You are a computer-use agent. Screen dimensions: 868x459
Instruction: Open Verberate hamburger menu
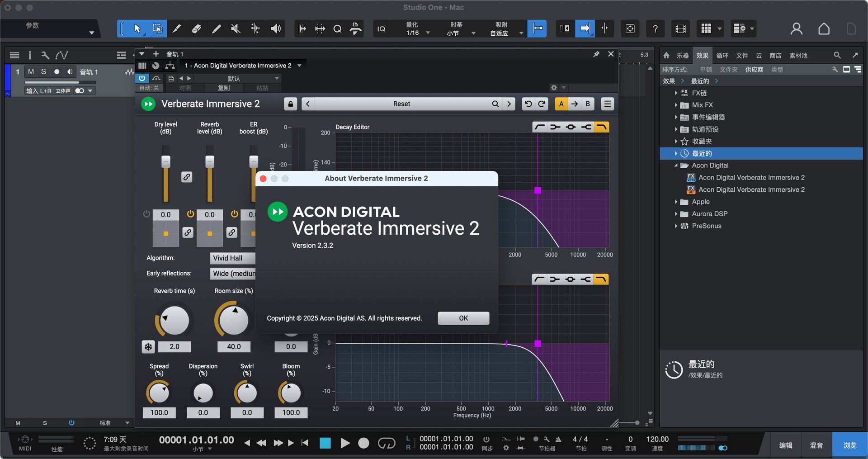[607, 104]
